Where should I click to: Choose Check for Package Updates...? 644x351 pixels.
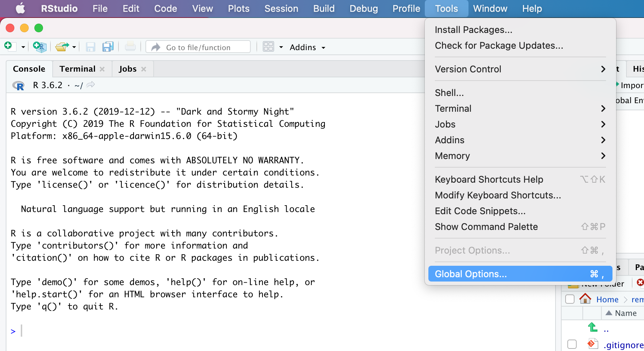520,45
